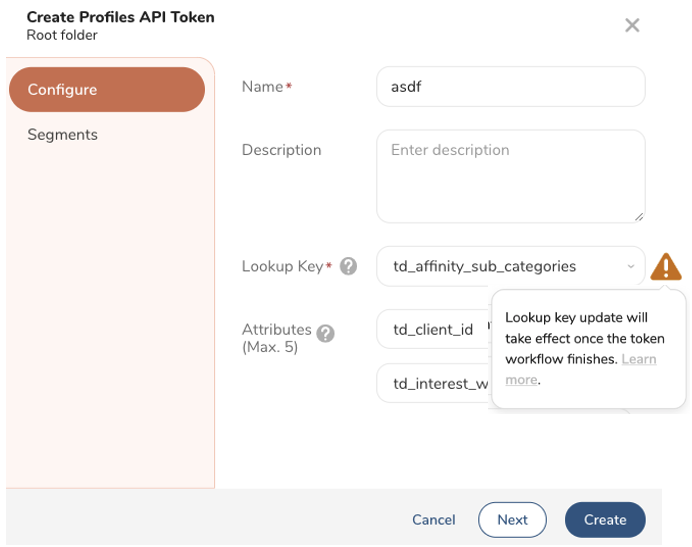
Task: Follow the Learn more link
Action: (x=638, y=359)
